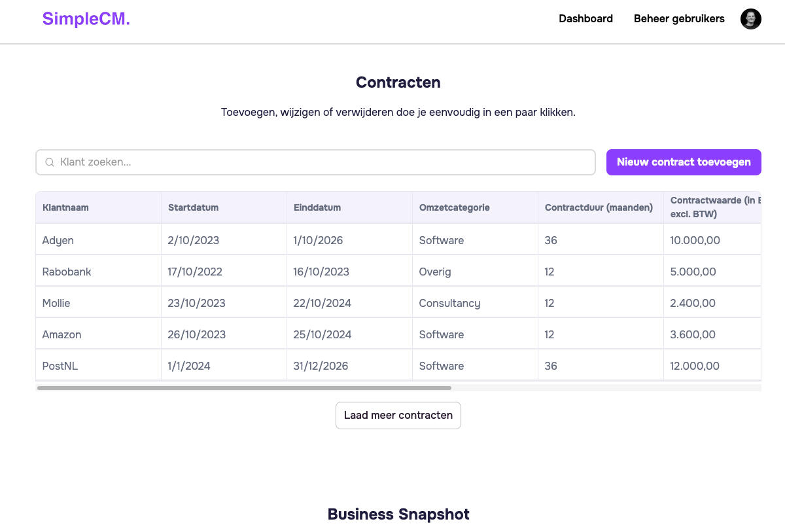Image resolution: width=785 pixels, height=532 pixels.
Task: Click the search magnifier icon
Action: [50, 162]
